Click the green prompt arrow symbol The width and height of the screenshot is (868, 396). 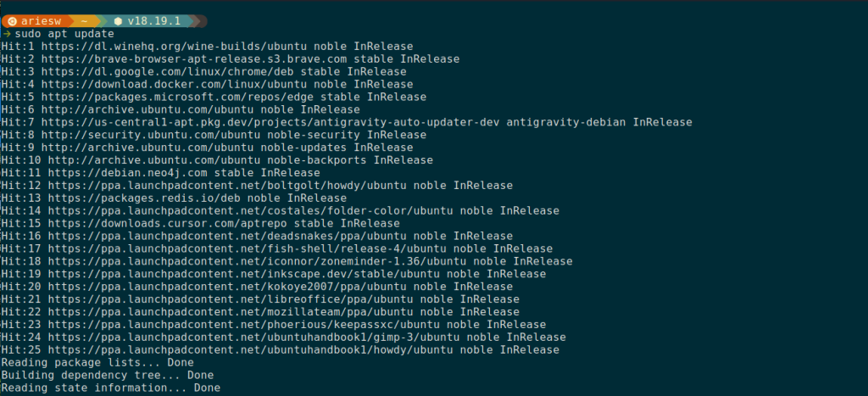[6, 32]
